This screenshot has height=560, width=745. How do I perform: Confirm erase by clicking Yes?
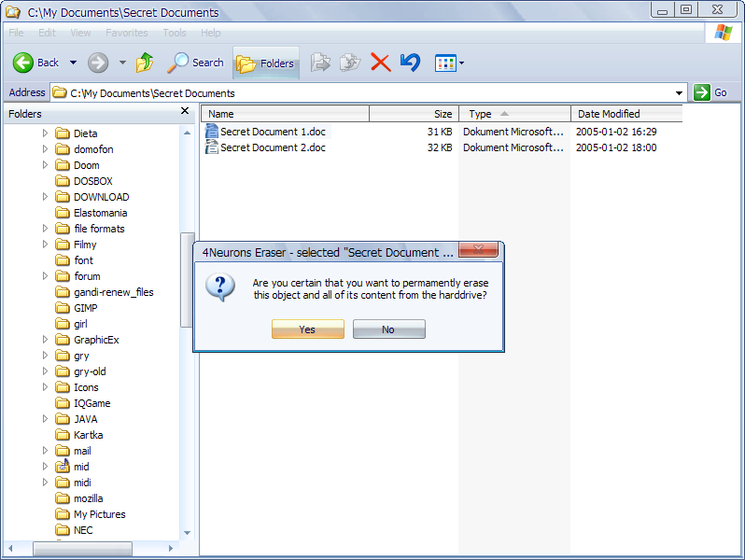(x=308, y=329)
